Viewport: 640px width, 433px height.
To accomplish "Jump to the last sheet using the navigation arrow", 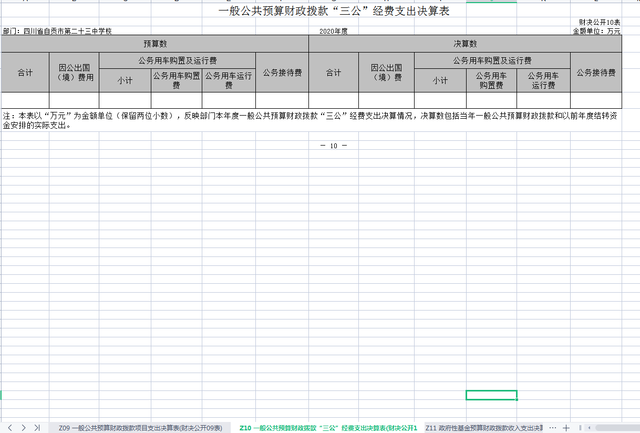I will [39, 427].
